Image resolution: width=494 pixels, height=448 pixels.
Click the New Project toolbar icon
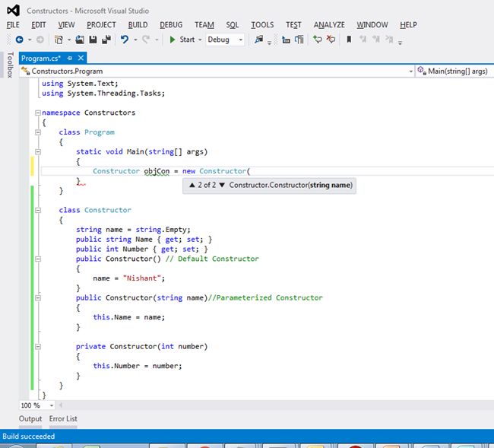click(x=59, y=40)
